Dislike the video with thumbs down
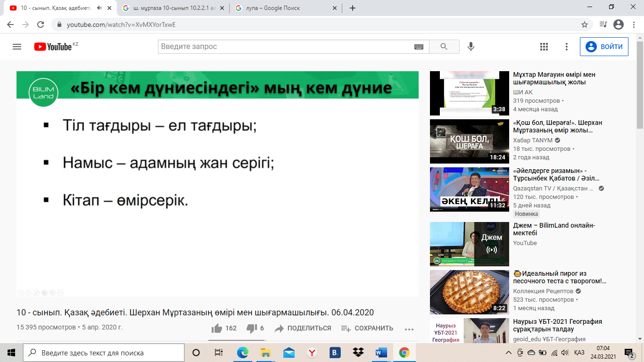The width and height of the screenshot is (644, 362). pyautogui.click(x=252, y=328)
